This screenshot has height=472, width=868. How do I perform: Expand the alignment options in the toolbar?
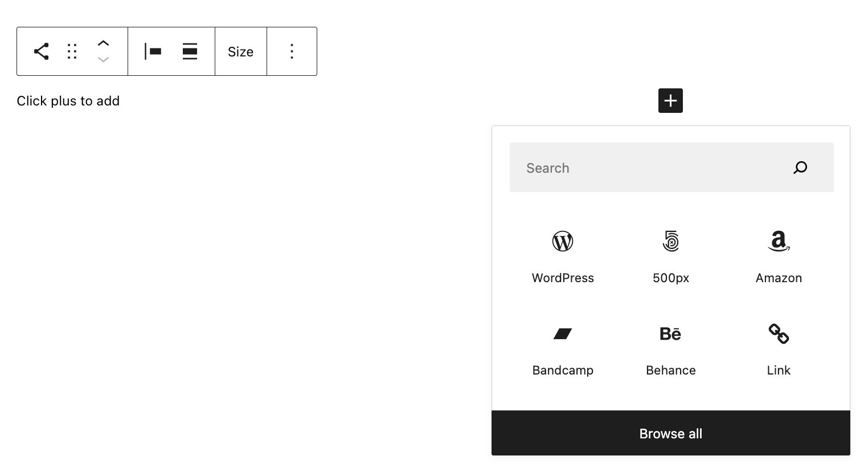[153, 51]
